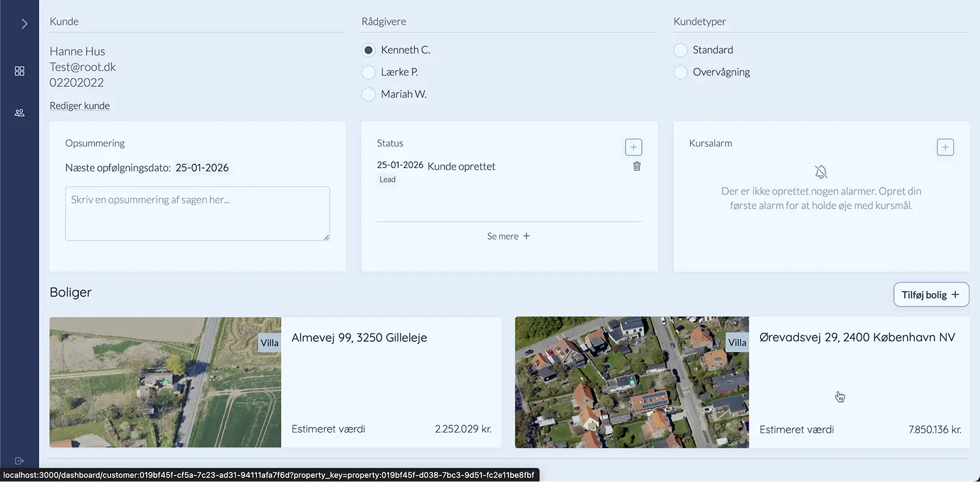This screenshot has width=980, height=482.
Task: Choose the Standard kundetype
Action: pos(680,50)
